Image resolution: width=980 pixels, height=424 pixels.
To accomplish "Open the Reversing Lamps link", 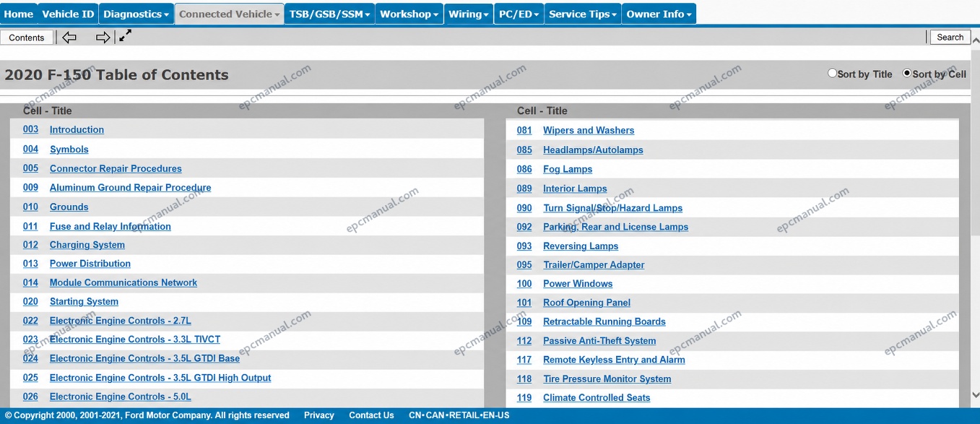I will [x=581, y=246].
